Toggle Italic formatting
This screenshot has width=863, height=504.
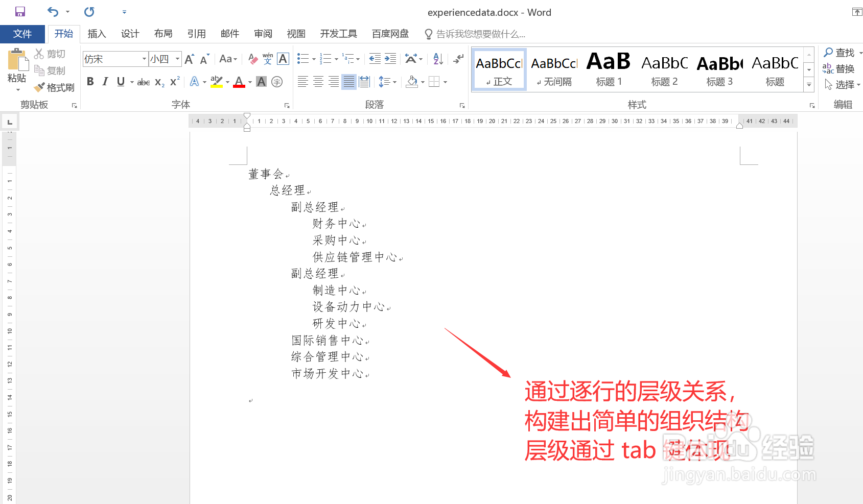pyautogui.click(x=105, y=82)
